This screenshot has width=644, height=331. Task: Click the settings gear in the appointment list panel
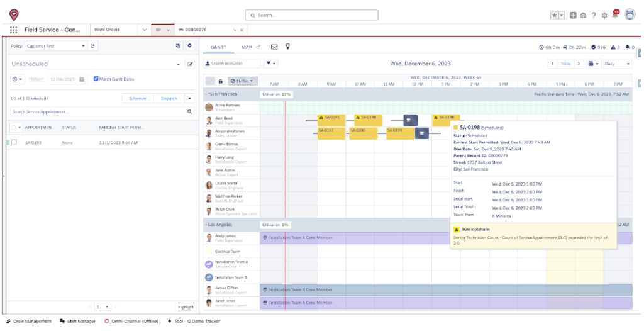click(189, 46)
